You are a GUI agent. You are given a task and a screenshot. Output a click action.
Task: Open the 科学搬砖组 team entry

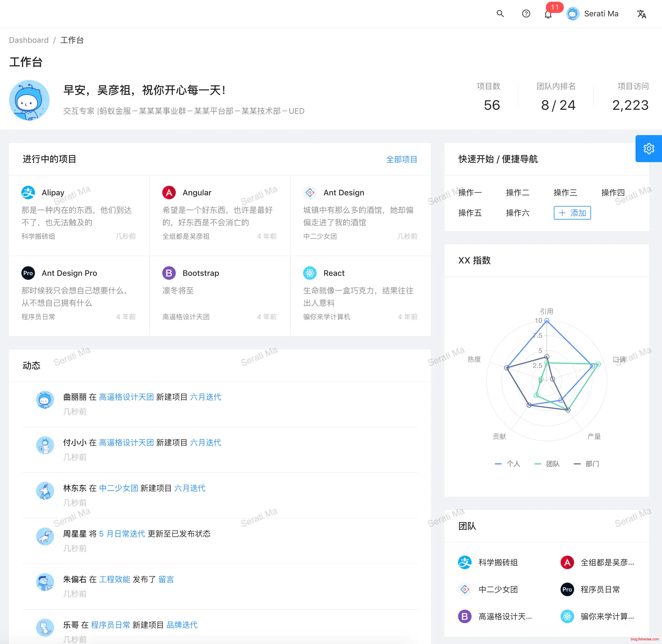coord(497,562)
